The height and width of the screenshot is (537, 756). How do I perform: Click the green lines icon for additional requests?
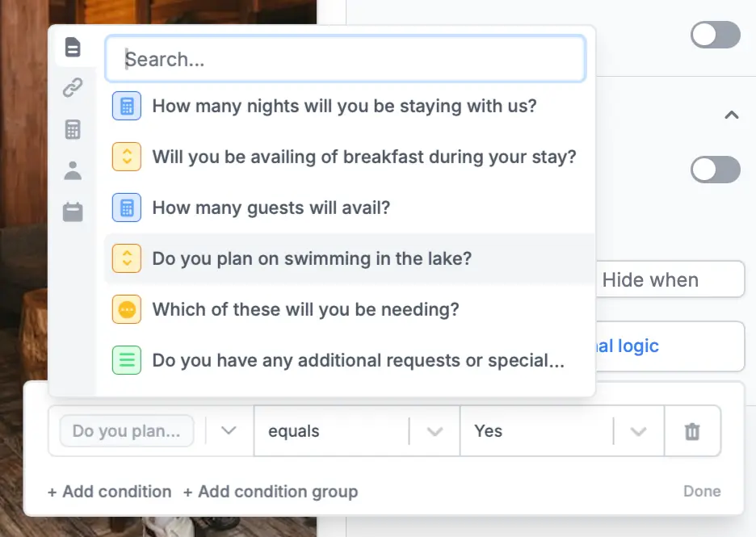(x=127, y=360)
